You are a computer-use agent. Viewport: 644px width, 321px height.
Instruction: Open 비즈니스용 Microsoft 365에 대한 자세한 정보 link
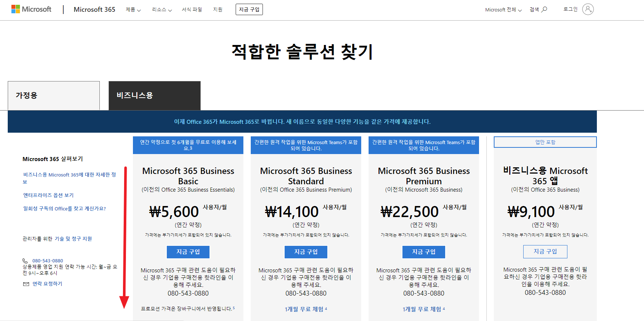point(70,178)
